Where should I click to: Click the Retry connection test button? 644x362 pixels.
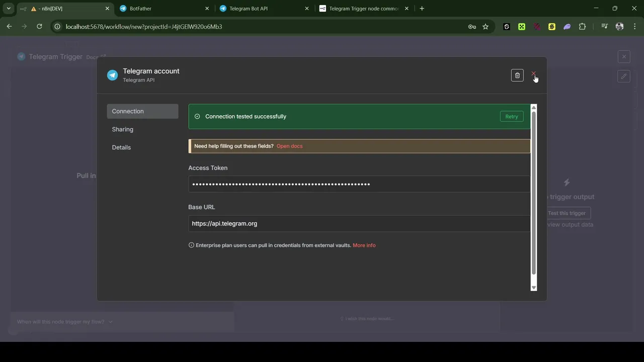click(512, 117)
